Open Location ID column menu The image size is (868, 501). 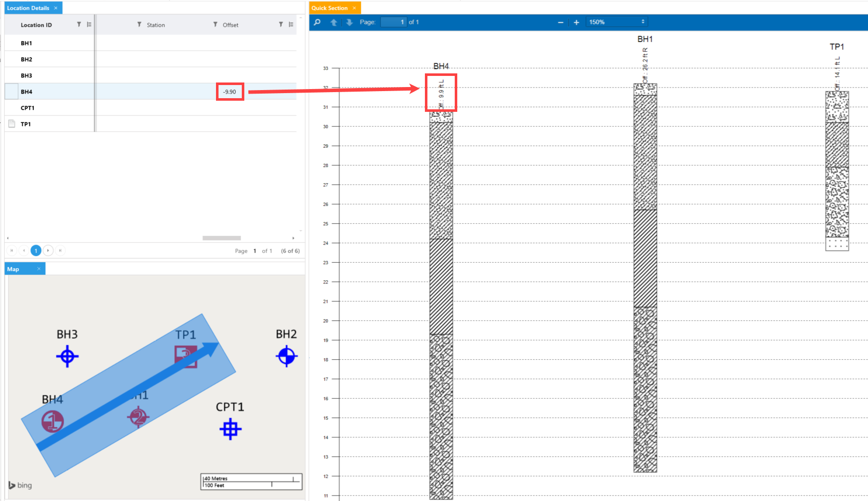[89, 24]
